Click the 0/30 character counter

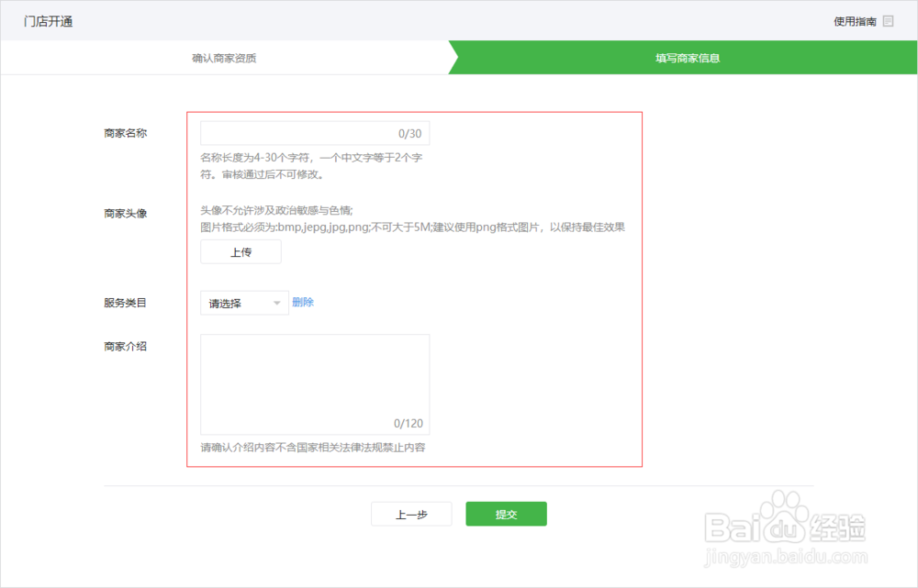pyautogui.click(x=409, y=133)
